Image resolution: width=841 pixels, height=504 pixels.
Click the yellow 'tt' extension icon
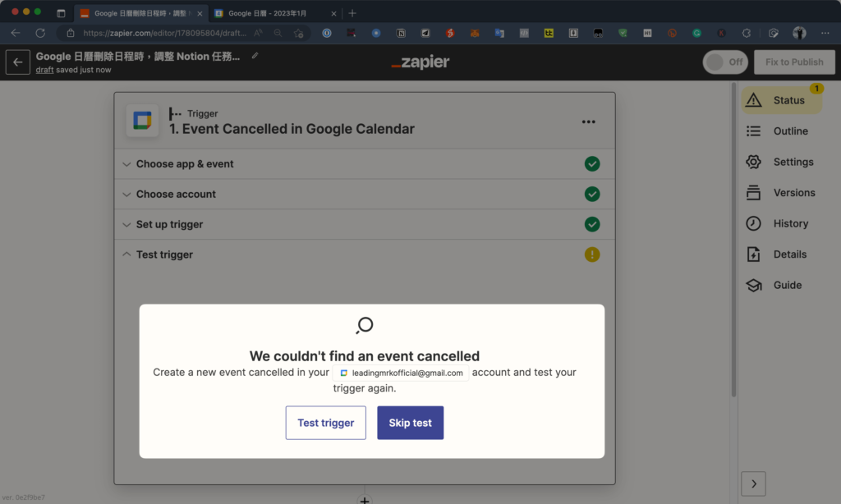pyautogui.click(x=549, y=33)
